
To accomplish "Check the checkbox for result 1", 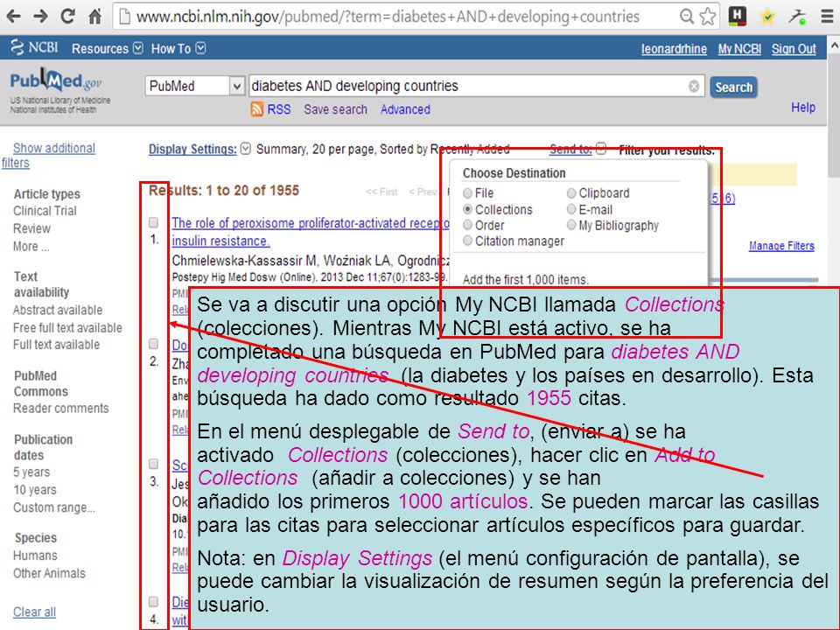I will pyautogui.click(x=154, y=222).
